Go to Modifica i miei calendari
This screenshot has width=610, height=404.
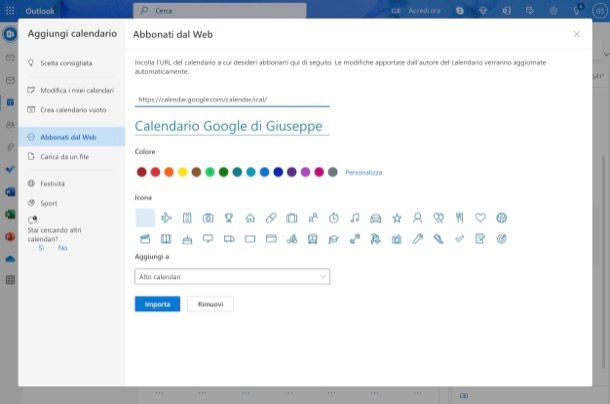point(72,90)
